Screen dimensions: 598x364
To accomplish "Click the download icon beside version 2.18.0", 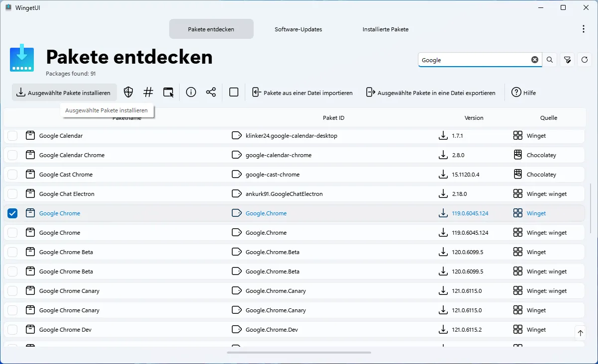I will 443,193.
